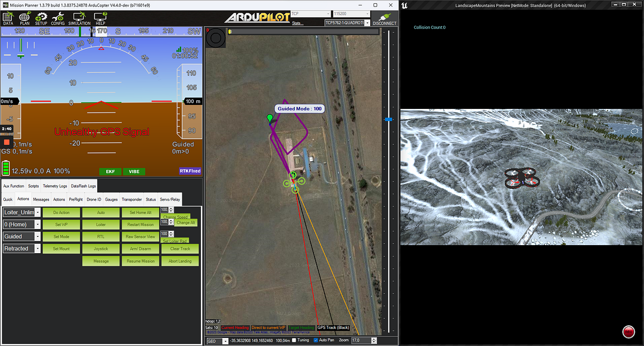Viewport: 644px width, 346px height.
Task: Open the DATA screen icon
Action: pos(8,18)
